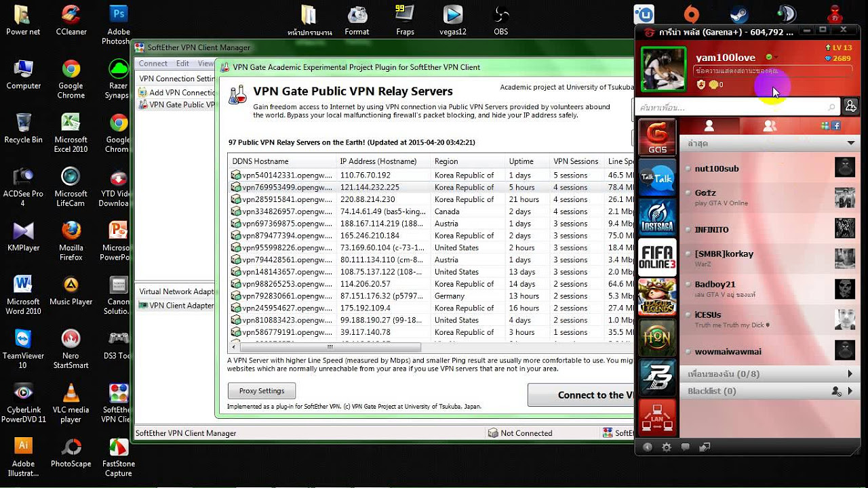
Task: Open the LAN games tile in Garena
Action: (657, 417)
